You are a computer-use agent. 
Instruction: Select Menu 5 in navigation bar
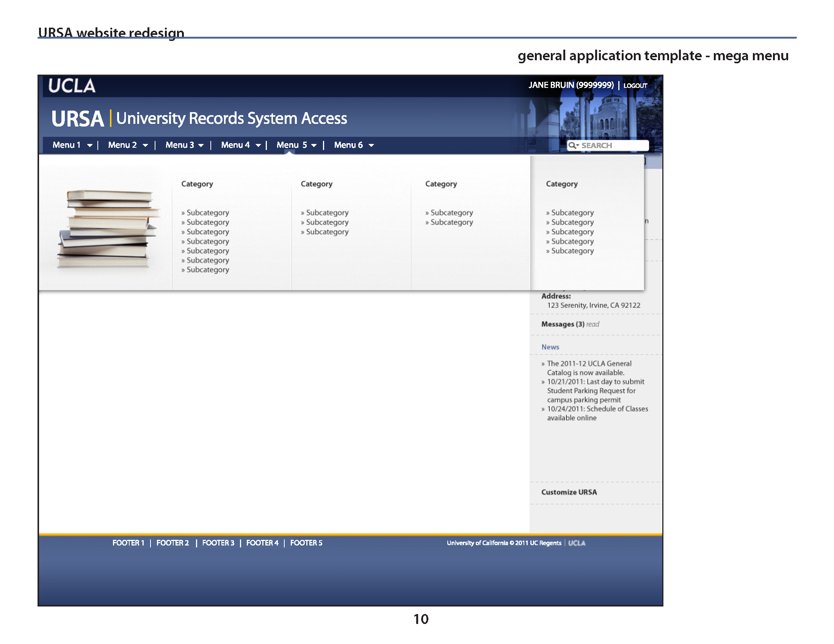click(x=292, y=145)
